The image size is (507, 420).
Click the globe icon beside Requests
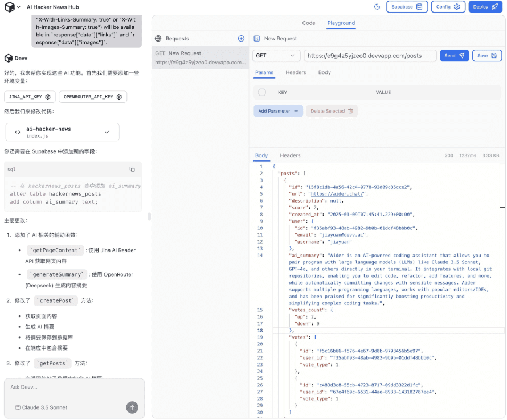(x=158, y=39)
